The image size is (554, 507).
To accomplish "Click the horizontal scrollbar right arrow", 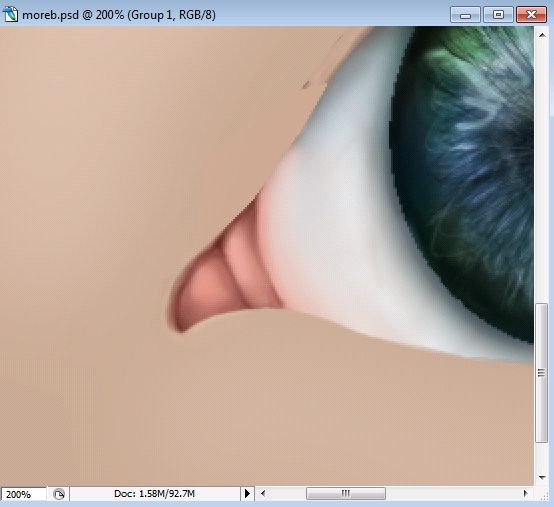I will point(525,493).
